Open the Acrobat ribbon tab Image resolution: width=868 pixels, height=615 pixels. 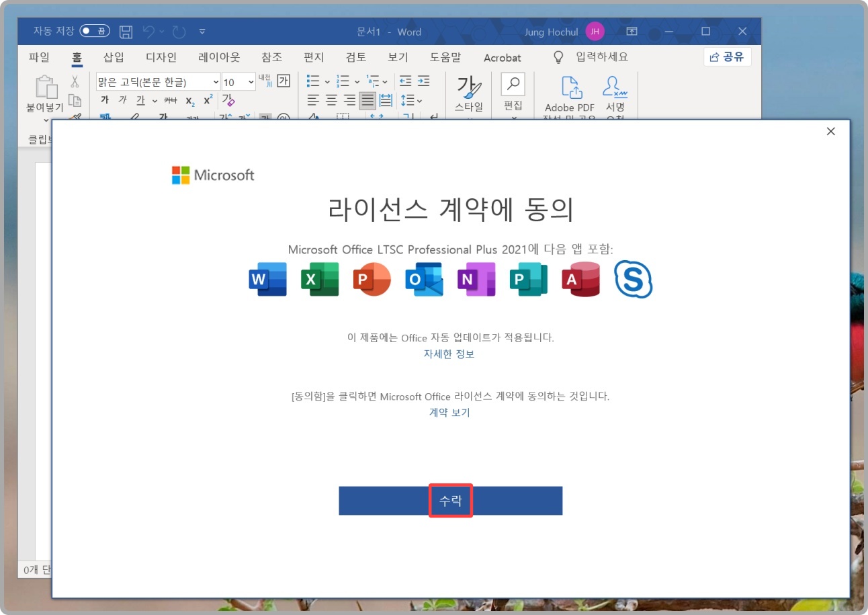(x=503, y=58)
